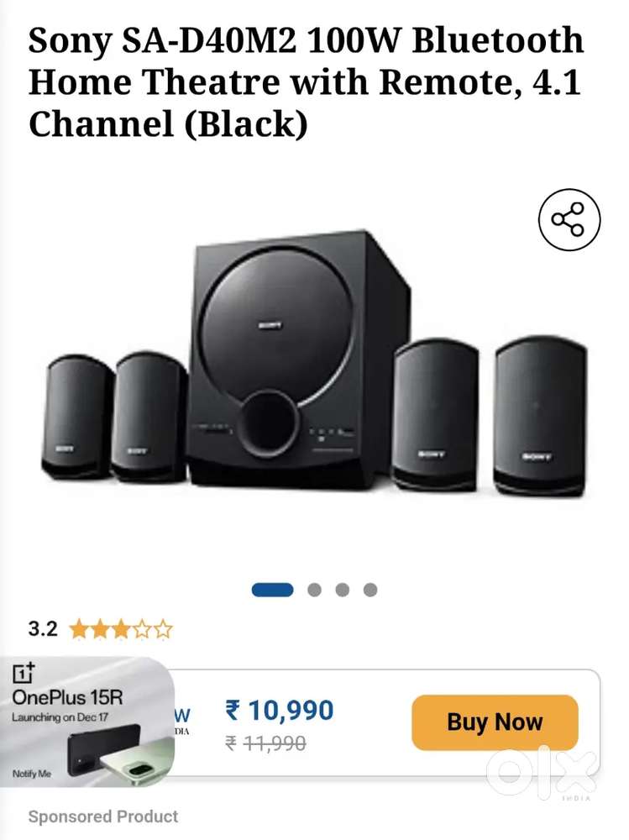Tap the subwoofer in the product photo

[300, 359]
